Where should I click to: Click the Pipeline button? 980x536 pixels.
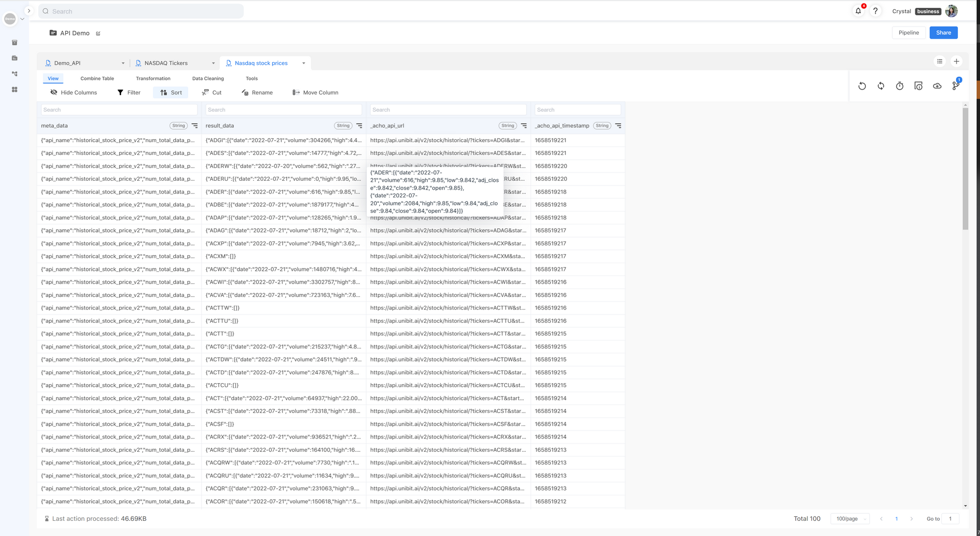[x=908, y=33]
